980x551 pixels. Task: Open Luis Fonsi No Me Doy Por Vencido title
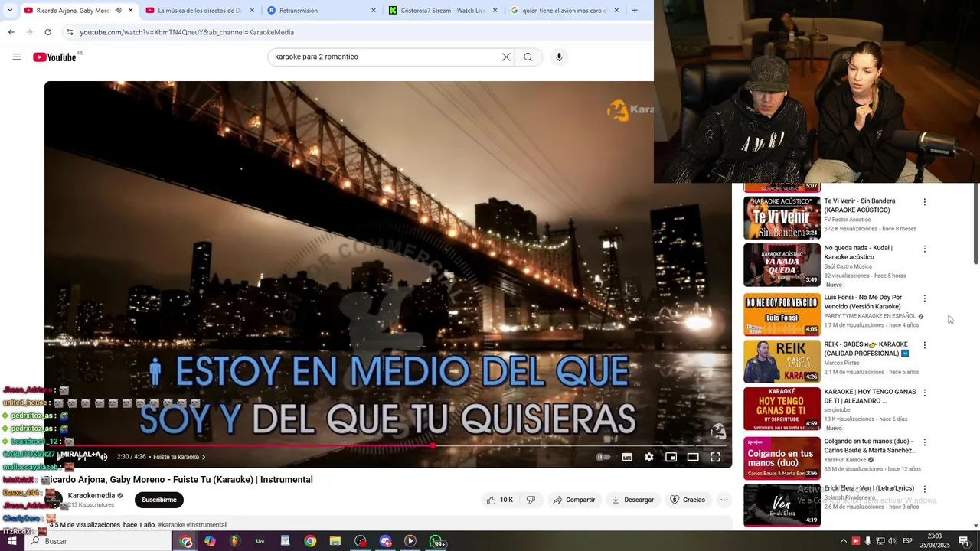[x=863, y=302]
